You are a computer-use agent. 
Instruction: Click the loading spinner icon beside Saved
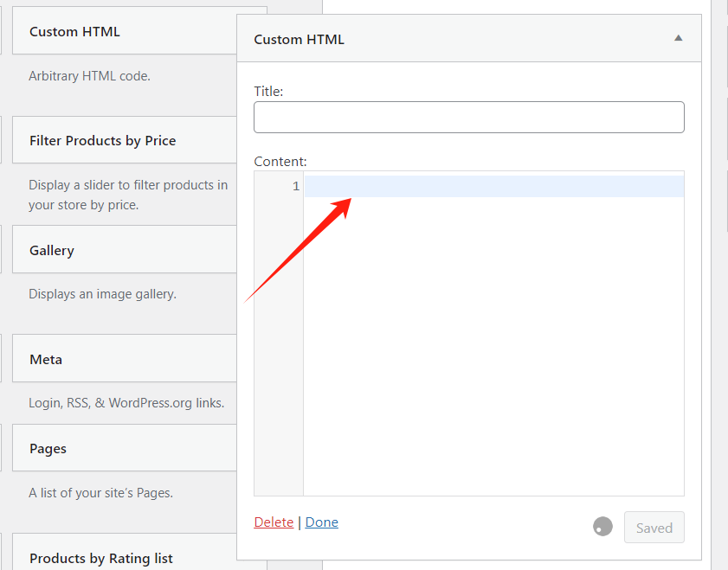point(602,526)
